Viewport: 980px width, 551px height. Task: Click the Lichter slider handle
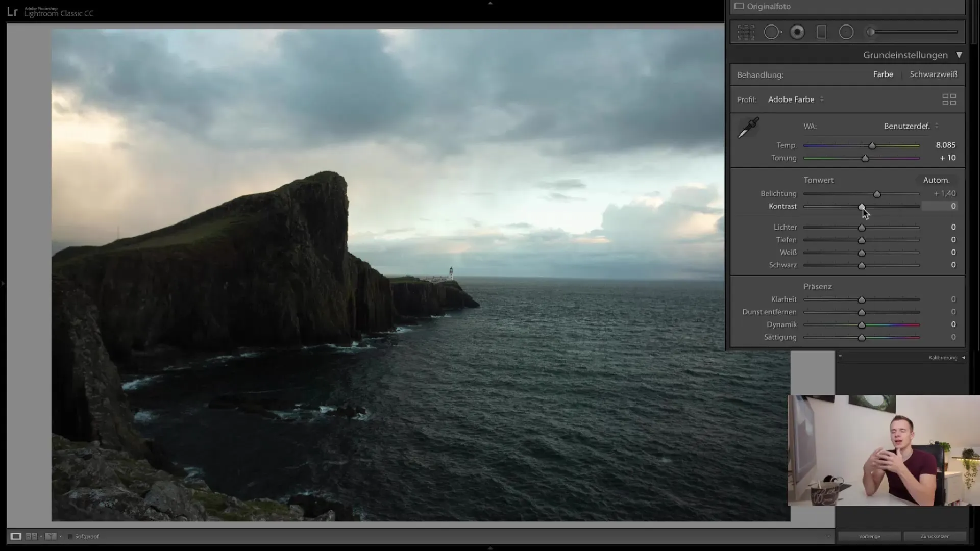click(862, 228)
